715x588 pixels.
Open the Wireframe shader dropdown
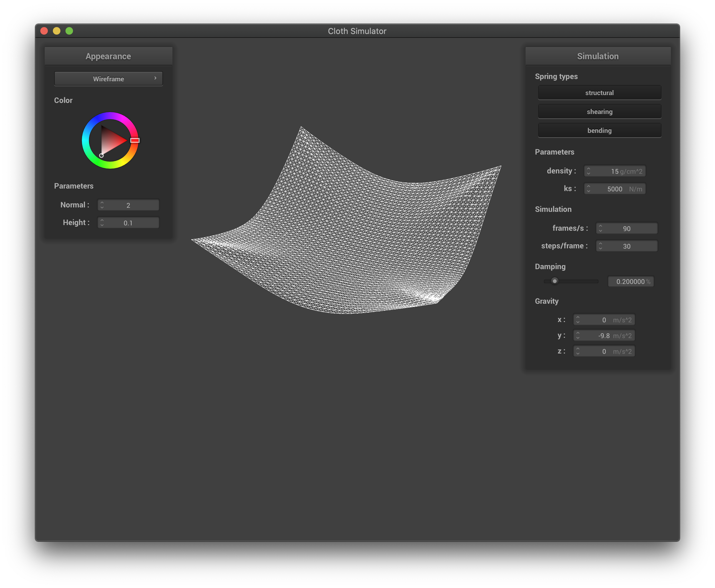coord(108,79)
